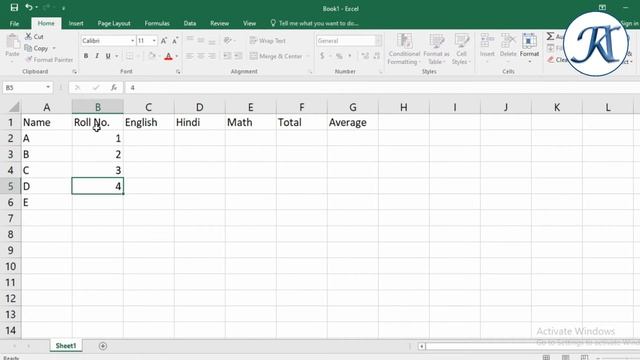The width and height of the screenshot is (640, 360).
Task: Open the Format cells menu
Action: click(x=529, y=48)
